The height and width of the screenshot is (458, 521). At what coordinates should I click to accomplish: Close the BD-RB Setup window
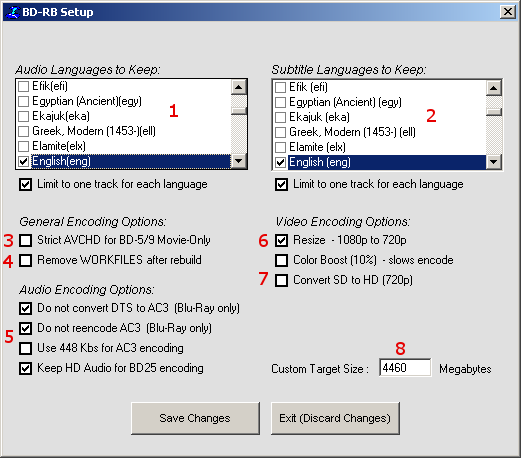click(508, 12)
